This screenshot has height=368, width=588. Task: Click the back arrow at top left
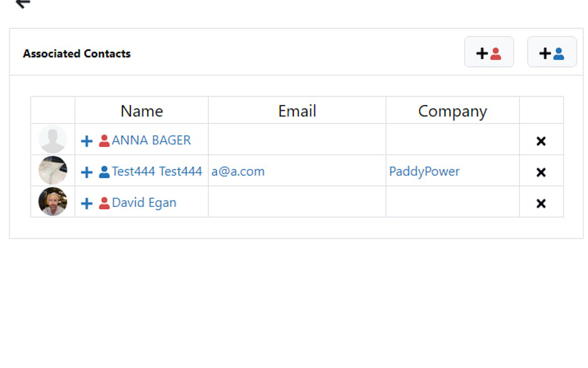click(23, 3)
